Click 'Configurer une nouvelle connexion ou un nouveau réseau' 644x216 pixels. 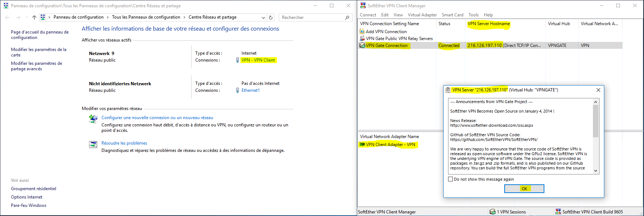click(157, 118)
